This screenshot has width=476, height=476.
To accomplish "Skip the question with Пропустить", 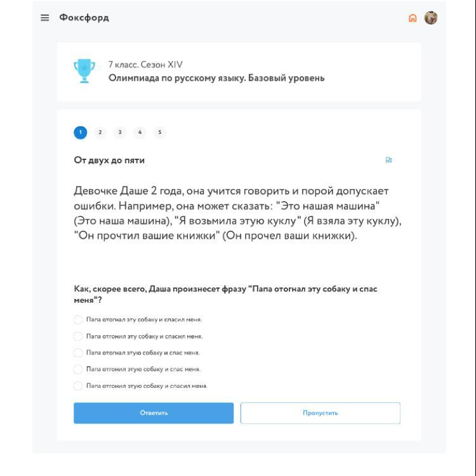I will 321,413.
